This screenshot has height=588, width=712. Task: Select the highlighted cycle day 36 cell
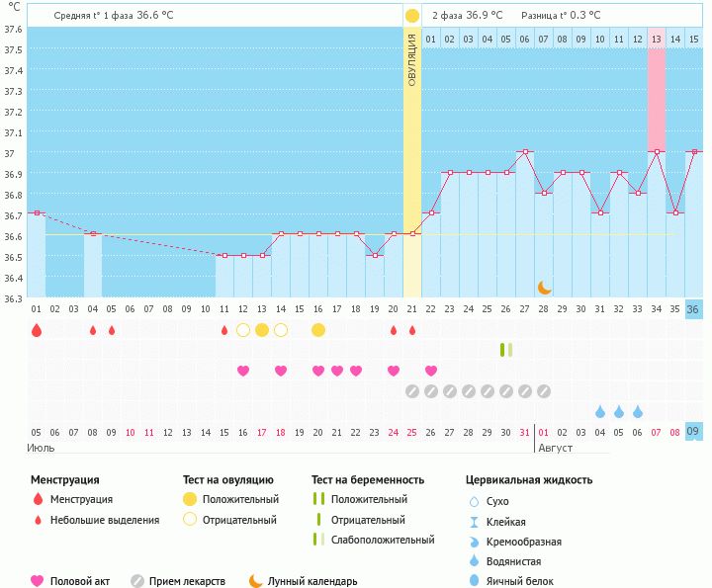coord(694,309)
